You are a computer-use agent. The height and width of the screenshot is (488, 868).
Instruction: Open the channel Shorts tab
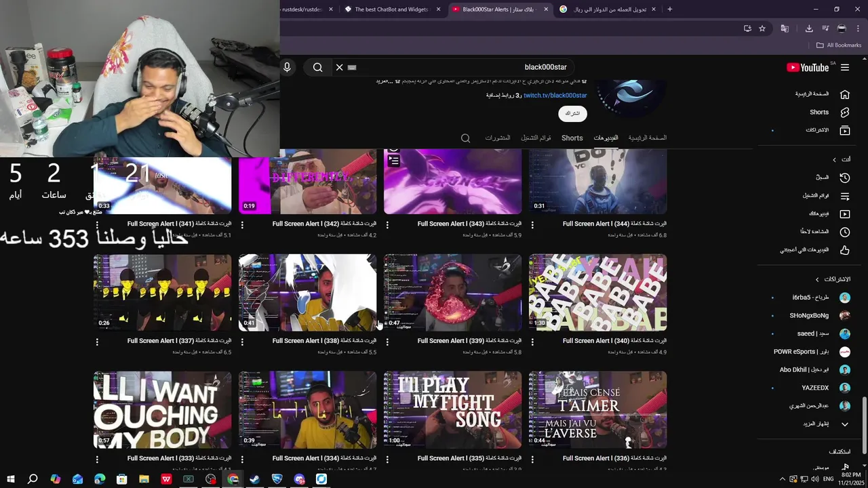point(572,138)
